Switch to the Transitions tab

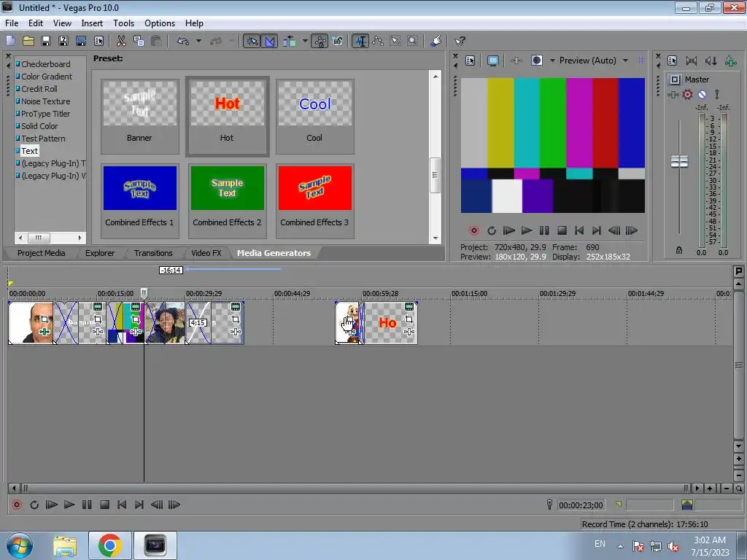tap(153, 253)
